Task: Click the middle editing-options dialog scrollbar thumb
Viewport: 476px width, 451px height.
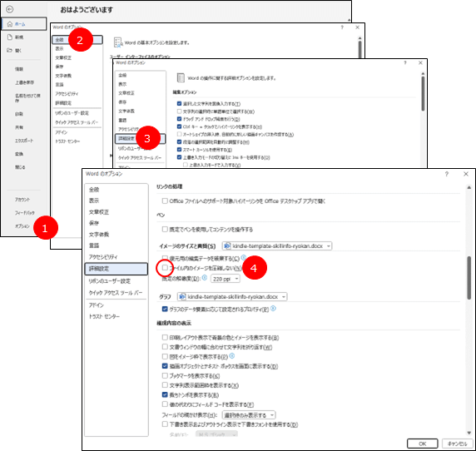Action: point(423,93)
